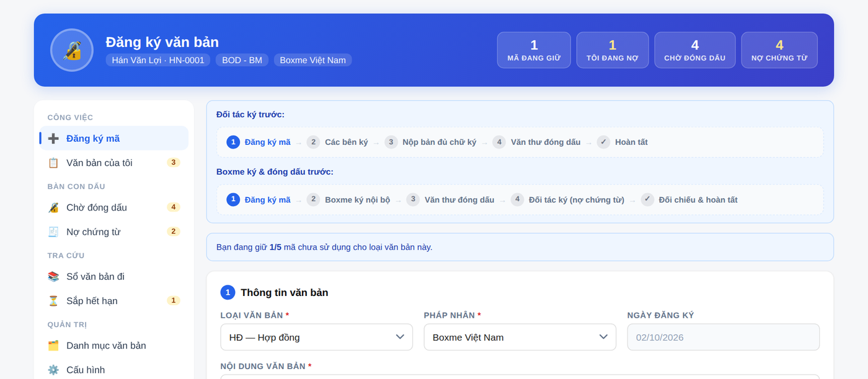This screenshot has height=379, width=868.
Task: Click step Đối tác ký (nợ chứng từ)
Action: coord(568,199)
